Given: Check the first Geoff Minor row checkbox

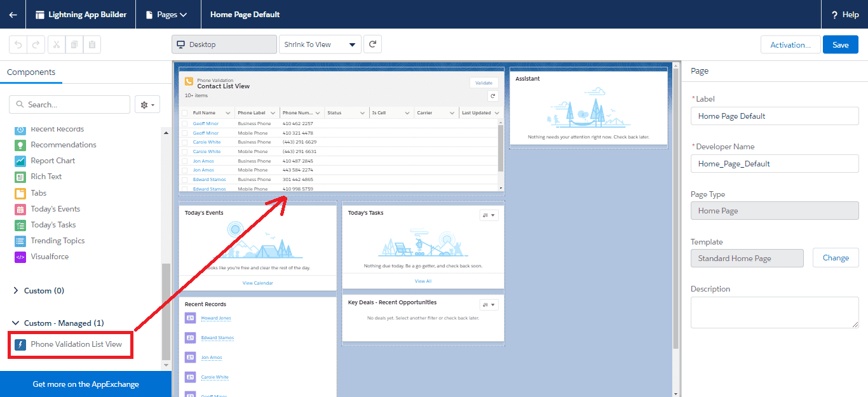Looking at the screenshot, I should click(x=185, y=124).
